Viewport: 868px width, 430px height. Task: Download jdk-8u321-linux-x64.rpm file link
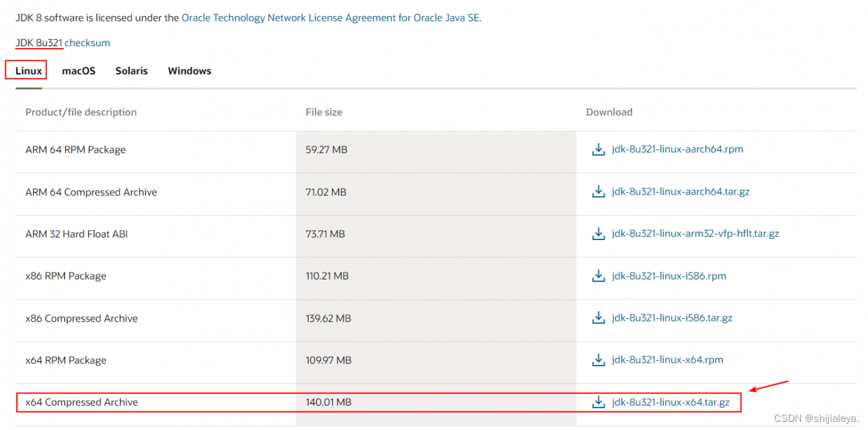click(x=667, y=360)
